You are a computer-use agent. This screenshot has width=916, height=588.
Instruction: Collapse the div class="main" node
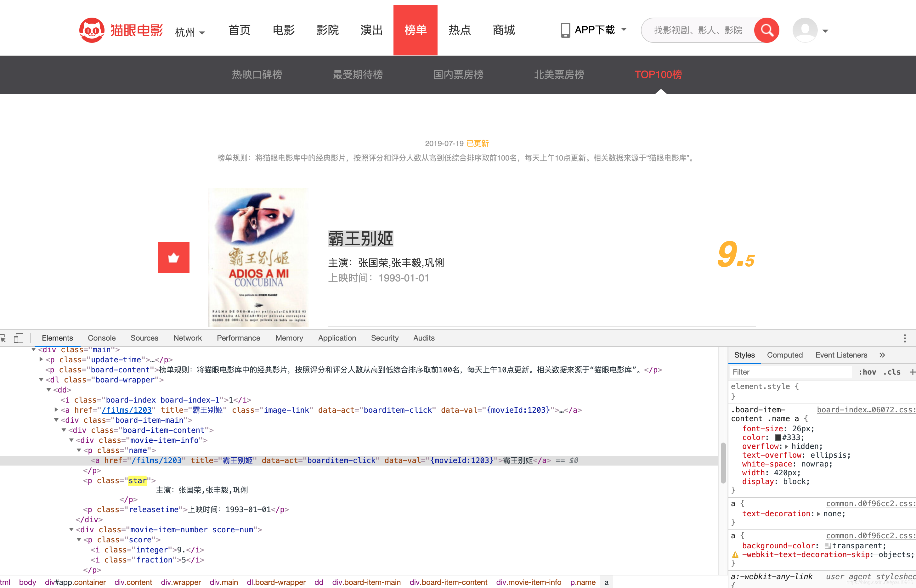tap(34, 349)
